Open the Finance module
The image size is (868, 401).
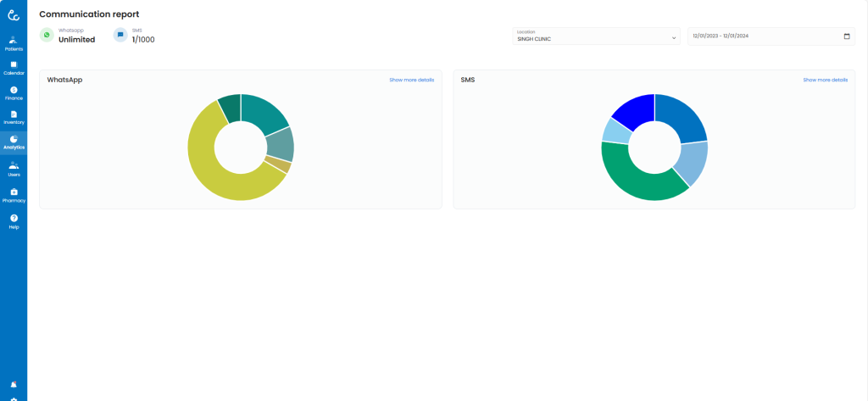(x=14, y=93)
